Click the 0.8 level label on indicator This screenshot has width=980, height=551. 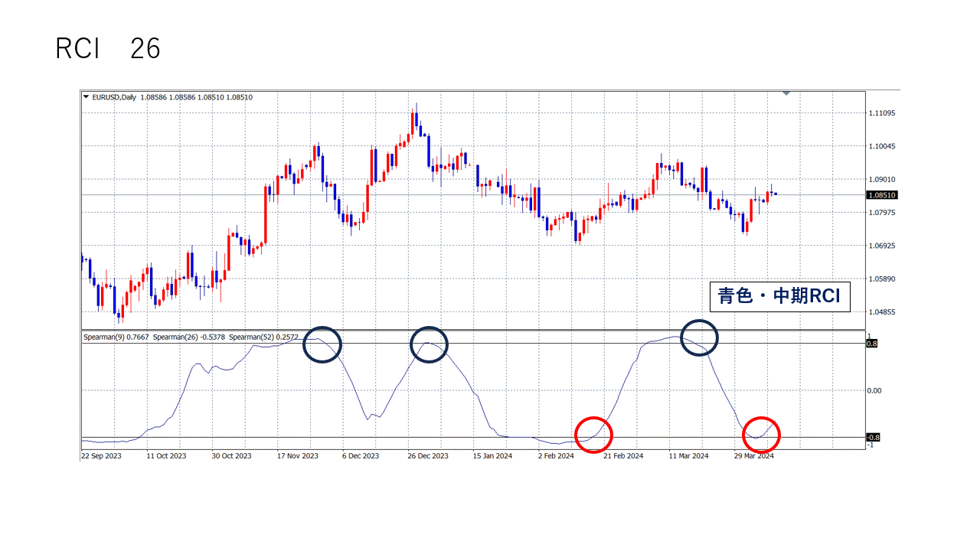[x=871, y=344]
